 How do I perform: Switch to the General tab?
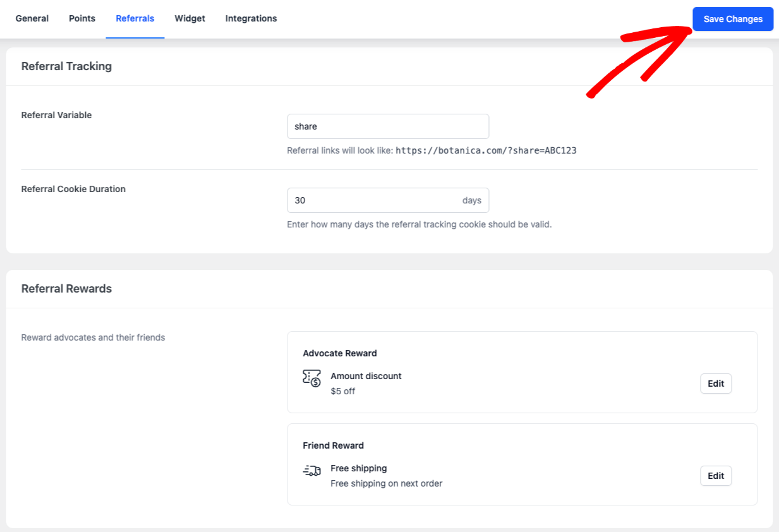(32, 18)
